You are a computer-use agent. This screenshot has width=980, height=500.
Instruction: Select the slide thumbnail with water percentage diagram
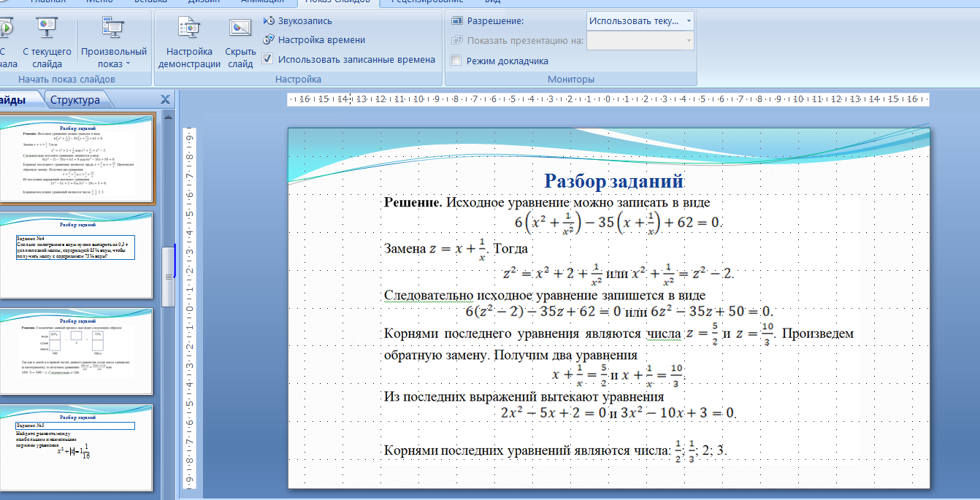pos(77,351)
